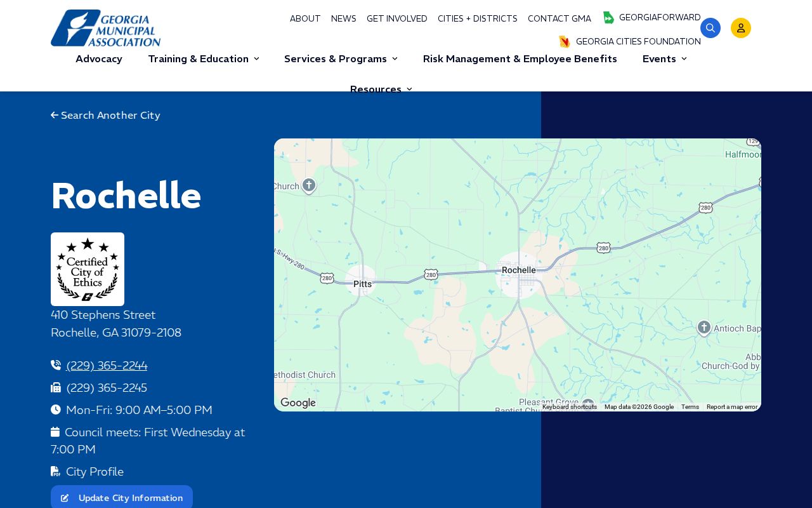Open the map Terms link
This screenshot has height=508, width=812.
click(690, 407)
